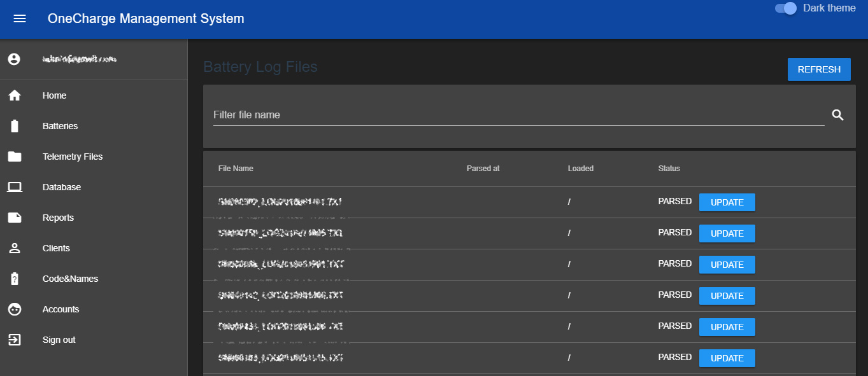Select the Reports sidebar label

59,218
